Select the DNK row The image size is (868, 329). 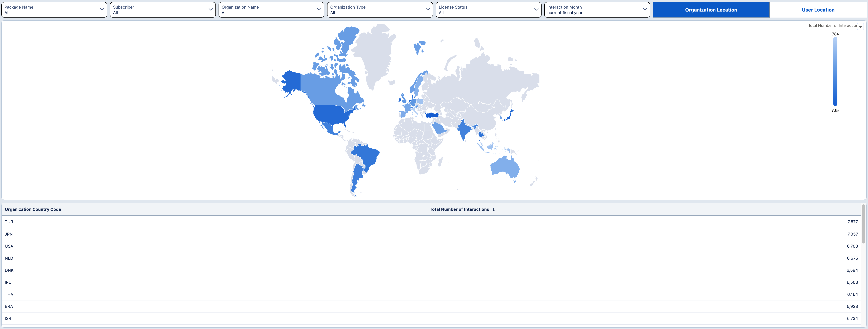pyautogui.click(x=431, y=270)
